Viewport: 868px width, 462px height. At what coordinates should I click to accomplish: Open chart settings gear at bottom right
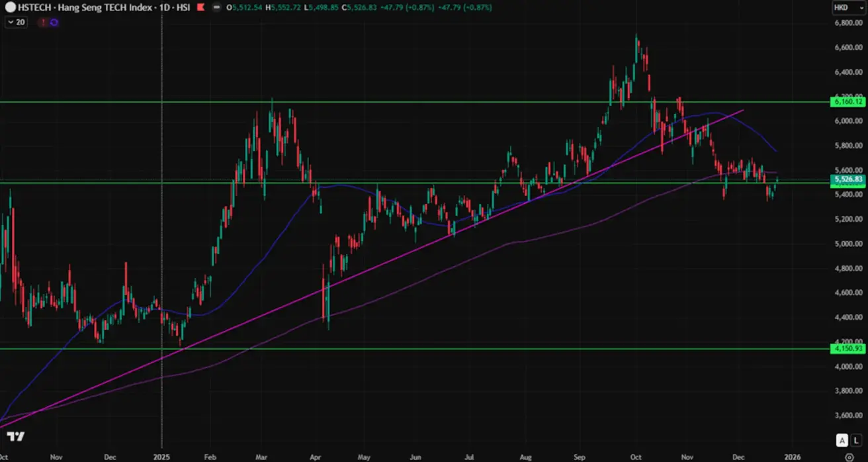(x=849, y=457)
